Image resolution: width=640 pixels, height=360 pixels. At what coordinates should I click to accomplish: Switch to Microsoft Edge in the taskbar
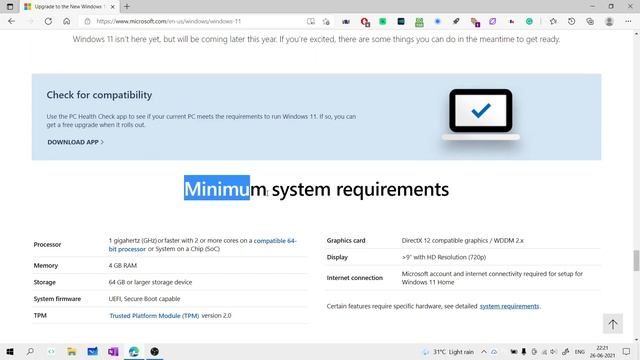pyautogui.click(x=134, y=351)
